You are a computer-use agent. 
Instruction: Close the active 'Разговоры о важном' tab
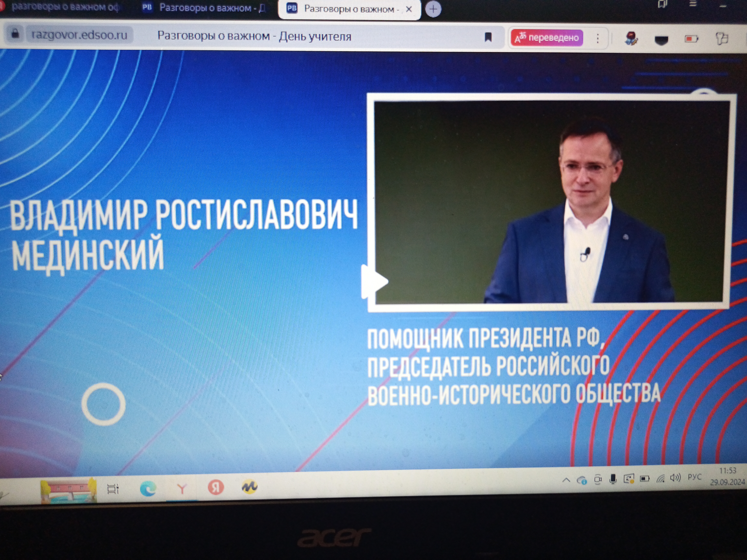[409, 9]
